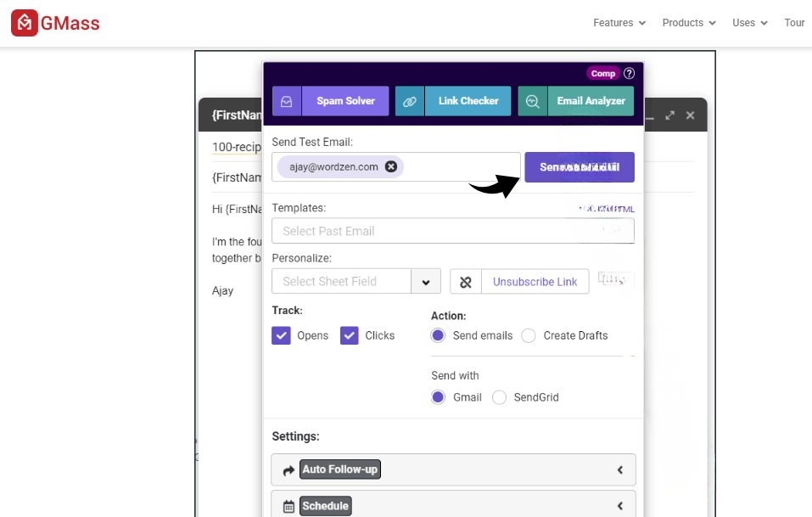Insert Unsubscribe Link
This screenshot has width=812, height=517.
point(535,282)
